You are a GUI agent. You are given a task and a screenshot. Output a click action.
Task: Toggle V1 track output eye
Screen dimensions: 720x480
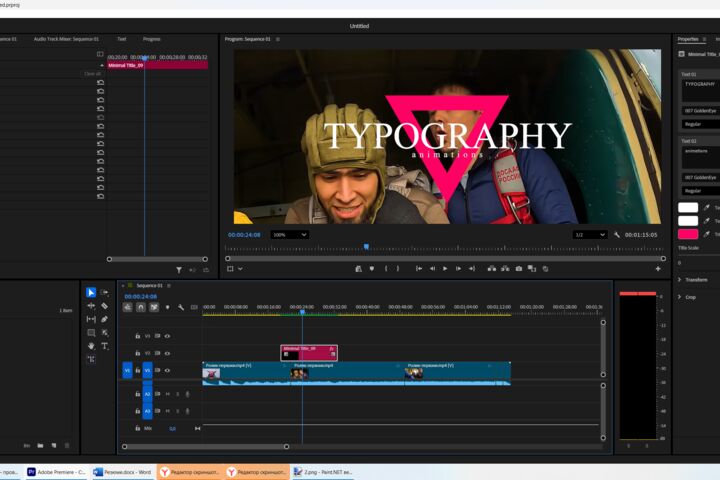point(168,370)
